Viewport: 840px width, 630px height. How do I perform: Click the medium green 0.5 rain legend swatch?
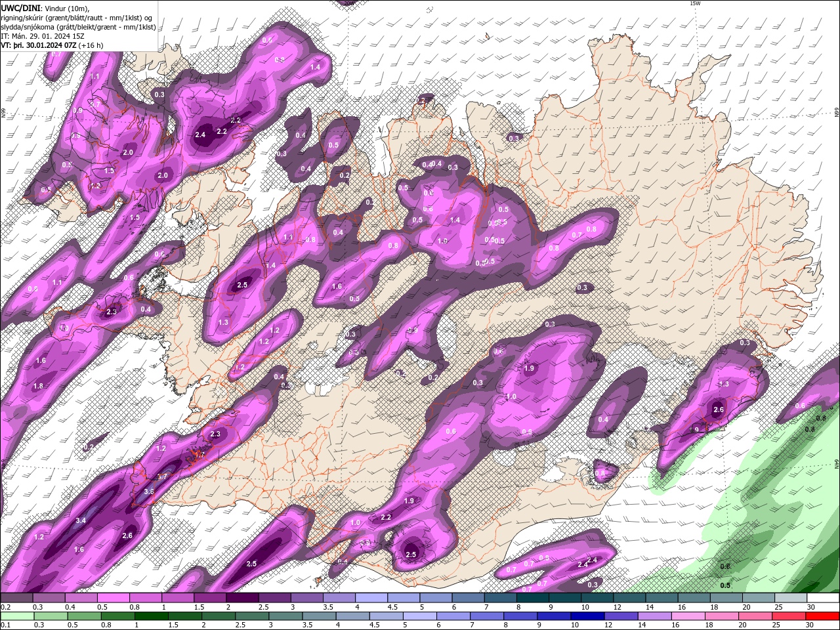(x=83, y=616)
